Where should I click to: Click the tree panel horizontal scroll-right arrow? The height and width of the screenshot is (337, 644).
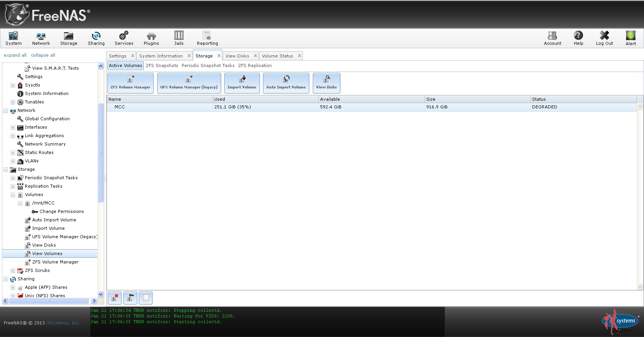(94, 301)
